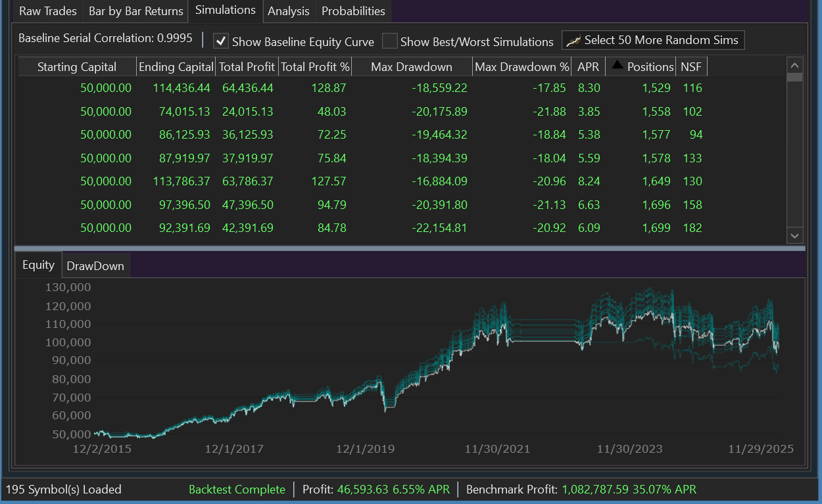This screenshot has width=822, height=504.
Task: Open the Analysis tab
Action: click(x=288, y=11)
